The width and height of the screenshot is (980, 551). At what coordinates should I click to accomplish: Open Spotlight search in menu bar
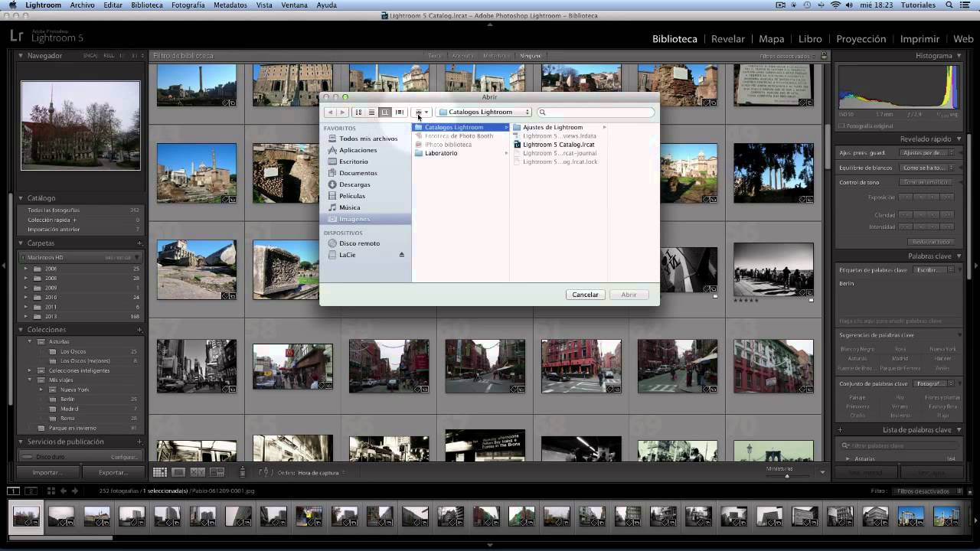[x=949, y=5]
